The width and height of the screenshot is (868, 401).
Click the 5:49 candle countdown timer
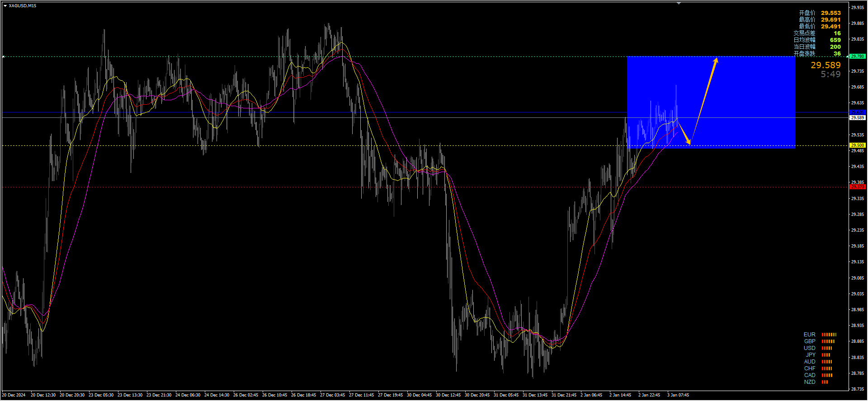pos(831,75)
